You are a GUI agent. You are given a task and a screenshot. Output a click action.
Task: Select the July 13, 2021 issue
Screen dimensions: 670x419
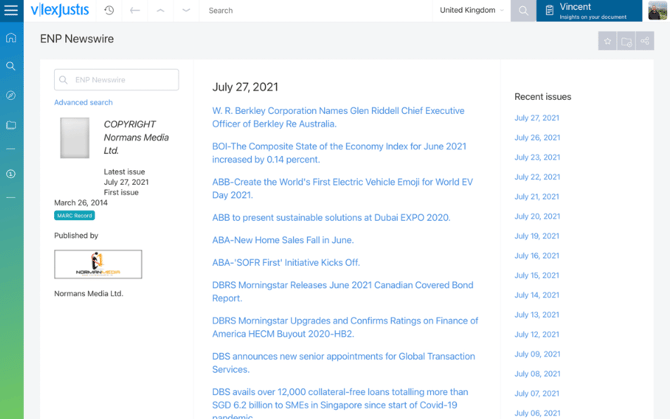pyautogui.click(x=537, y=315)
